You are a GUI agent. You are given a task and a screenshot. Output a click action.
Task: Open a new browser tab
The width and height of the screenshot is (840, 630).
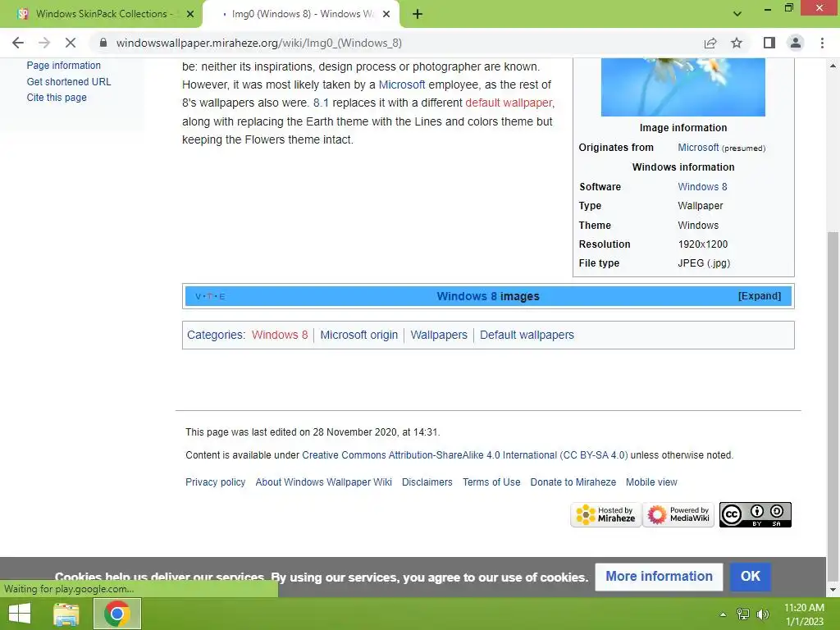click(418, 15)
